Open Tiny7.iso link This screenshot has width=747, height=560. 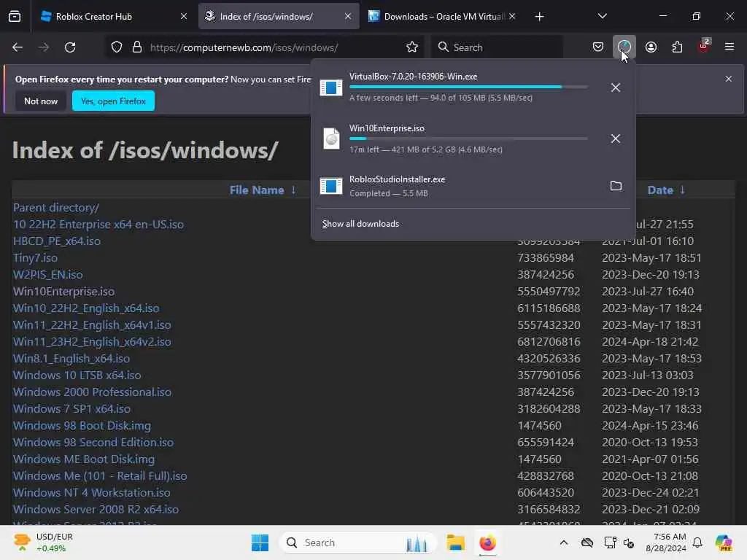pyautogui.click(x=35, y=257)
